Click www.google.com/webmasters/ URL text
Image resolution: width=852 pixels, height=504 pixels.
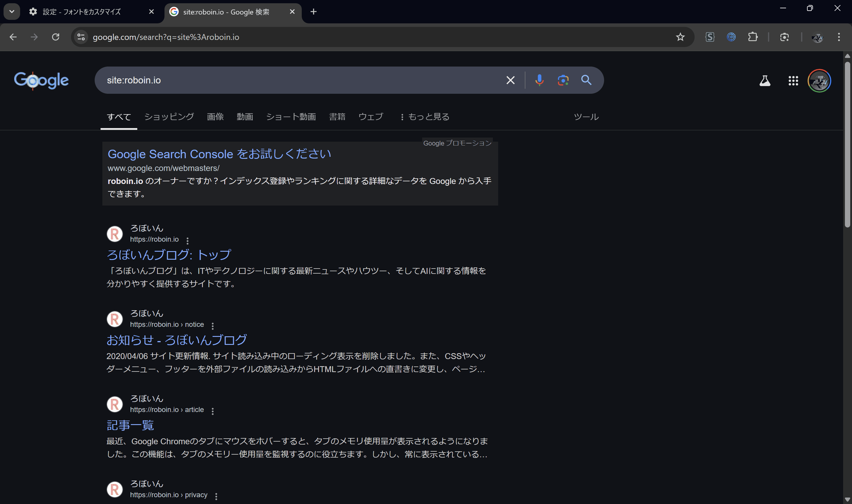tap(163, 168)
